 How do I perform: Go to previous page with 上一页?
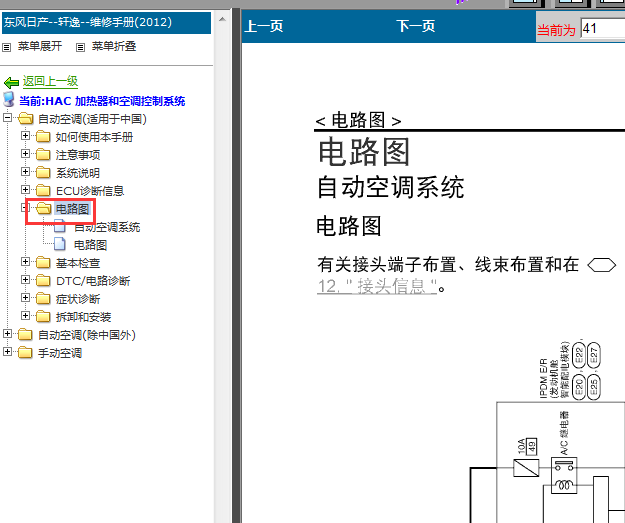[264, 27]
